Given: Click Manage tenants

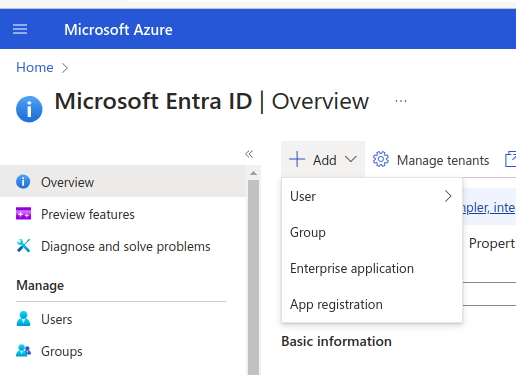Looking at the screenshot, I should tap(431, 160).
